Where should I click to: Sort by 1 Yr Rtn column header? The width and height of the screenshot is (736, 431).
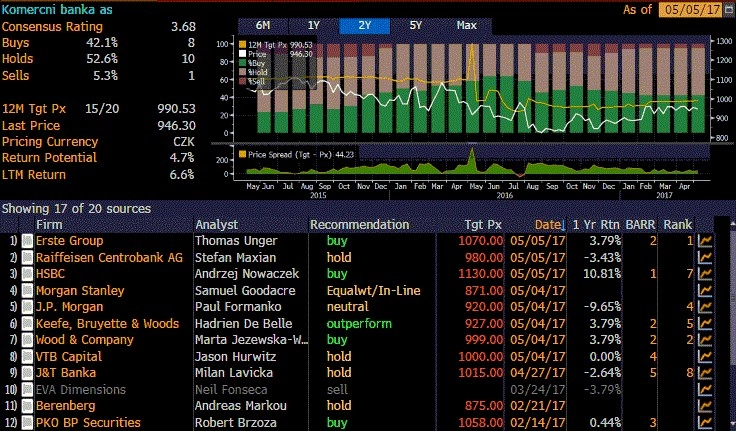(x=596, y=225)
